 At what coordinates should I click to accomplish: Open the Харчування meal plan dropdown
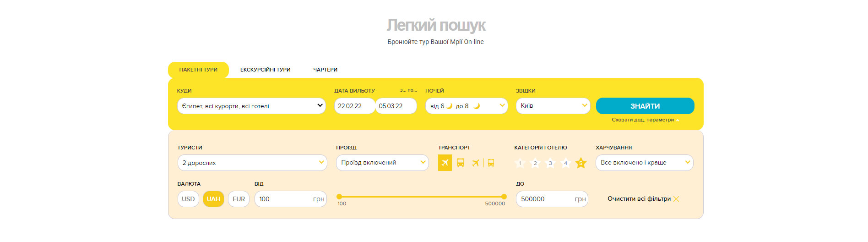click(645, 163)
